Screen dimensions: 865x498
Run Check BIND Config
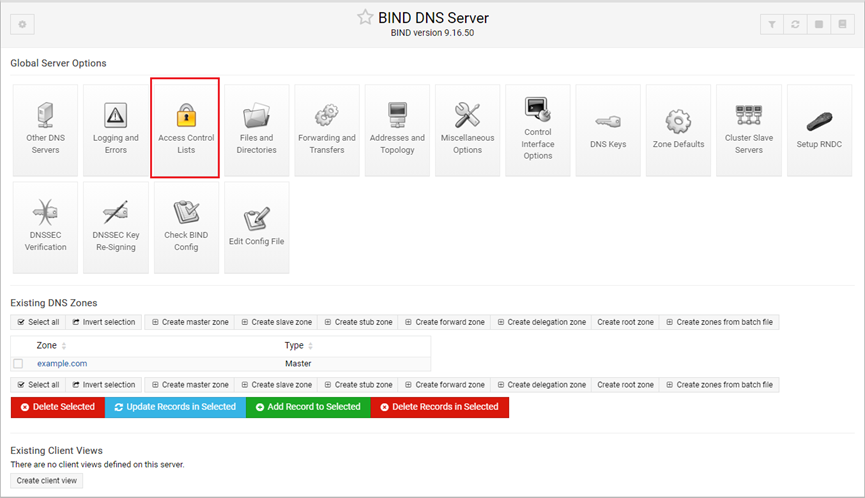pyautogui.click(x=186, y=227)
